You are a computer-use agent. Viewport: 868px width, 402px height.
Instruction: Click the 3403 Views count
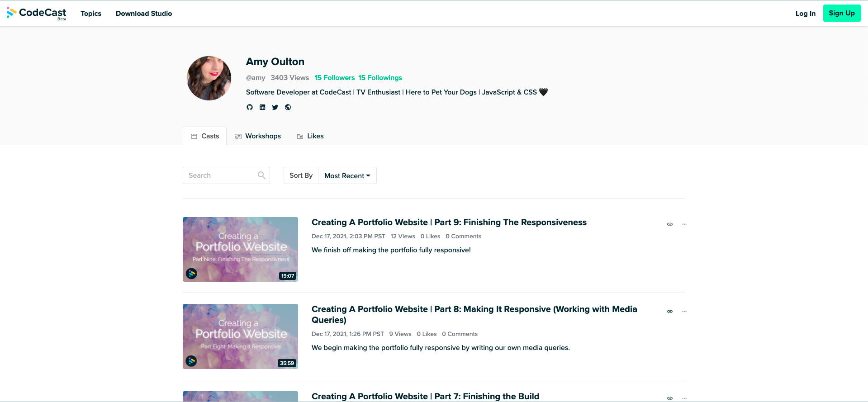(x=290, y=78)
